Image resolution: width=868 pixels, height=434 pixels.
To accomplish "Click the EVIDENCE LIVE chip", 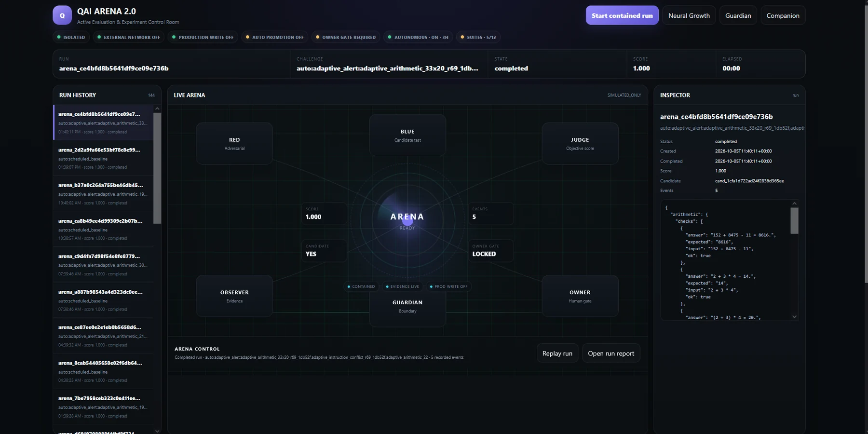I will [402, 286].
